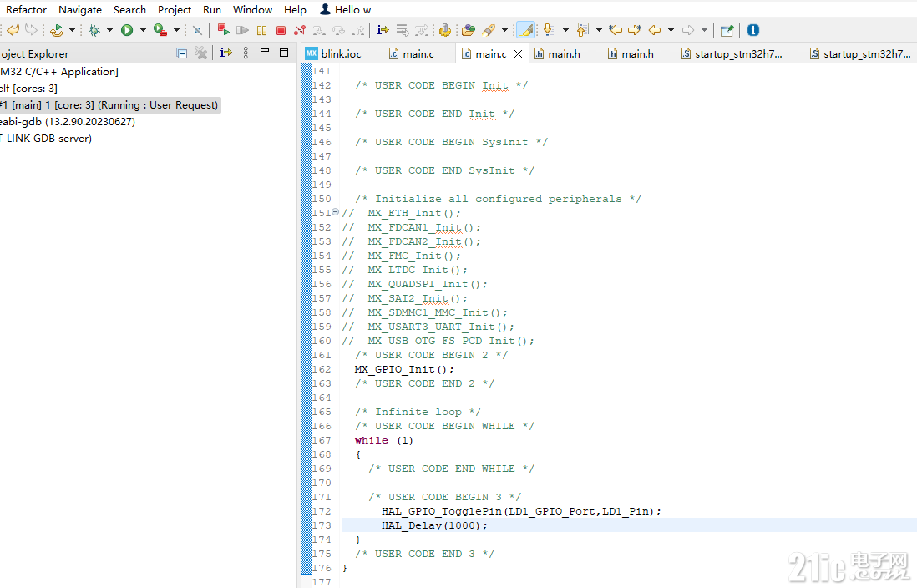Switch to the blink.ioc tab
Image resolution: width=917 pixels, height=588 pixels.
(333, 53)
